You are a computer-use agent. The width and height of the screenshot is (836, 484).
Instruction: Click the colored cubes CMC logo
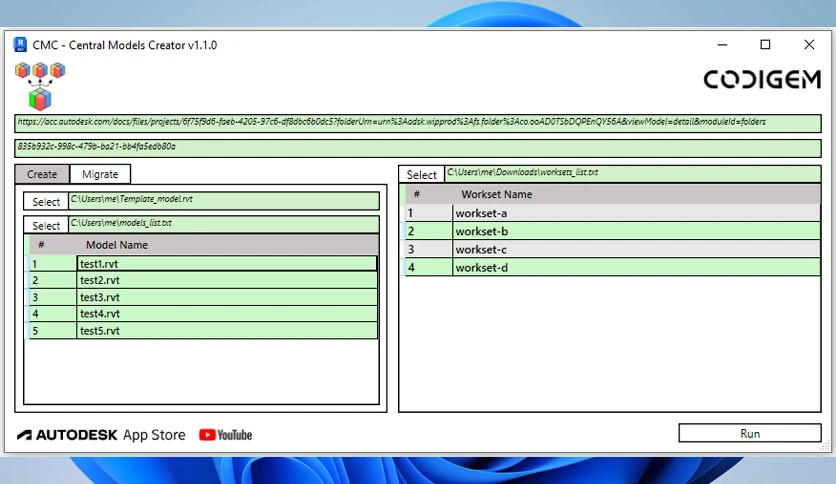(x=40, y=86)
